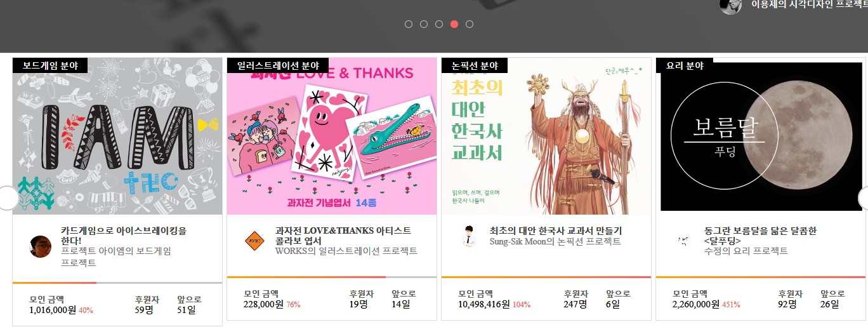
Task: Click Sung-Sik Moon creator avatar icon
Action: [x=470, y=236]
